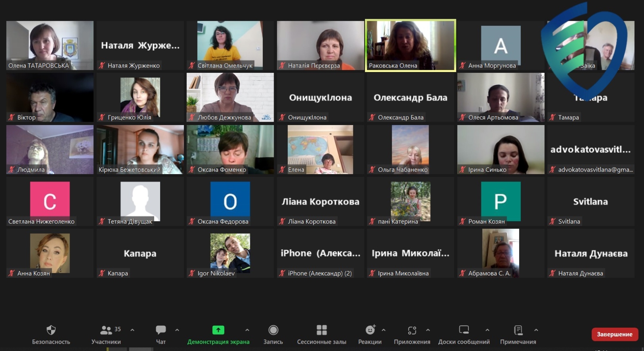
Task: Select Олена ТАТАРОВСЬКА's video tile
Action: 50,45
